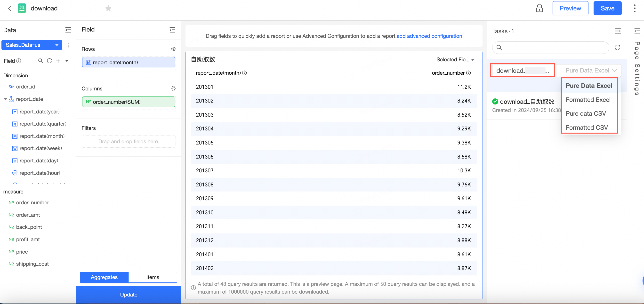The image size is (644, 304).
Task: Select report_date(quarter) dimension field
Action: (x=43, y=124)
